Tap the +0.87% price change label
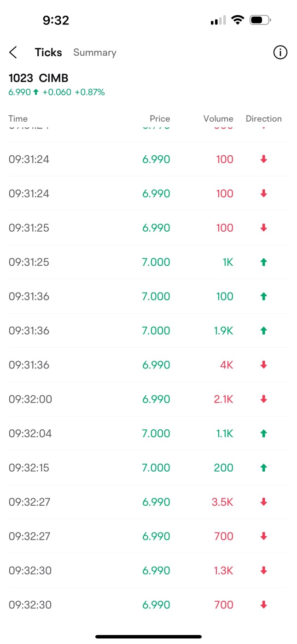The image size is (297, 644). click(90, 92)
